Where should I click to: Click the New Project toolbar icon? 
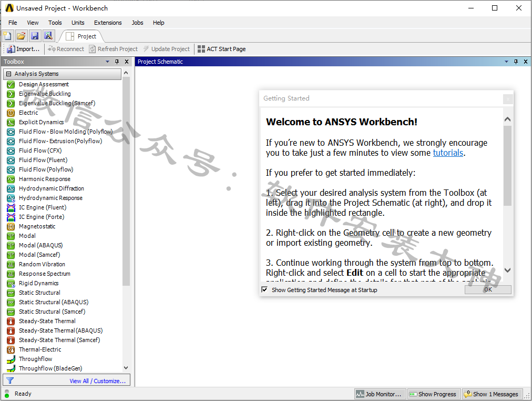(7, 36)
